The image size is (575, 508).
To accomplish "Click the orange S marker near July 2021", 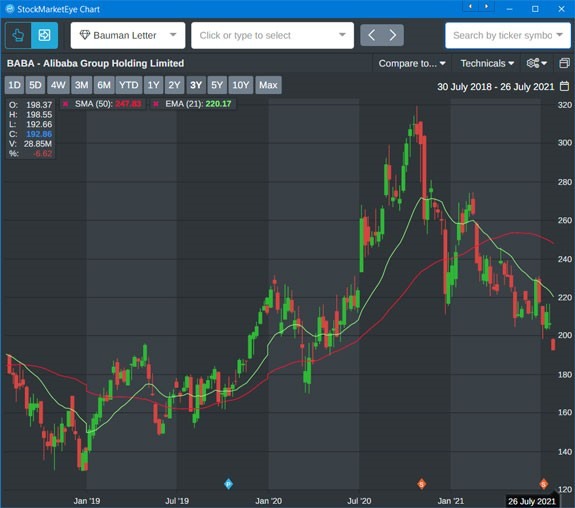I will pos(543,484).
